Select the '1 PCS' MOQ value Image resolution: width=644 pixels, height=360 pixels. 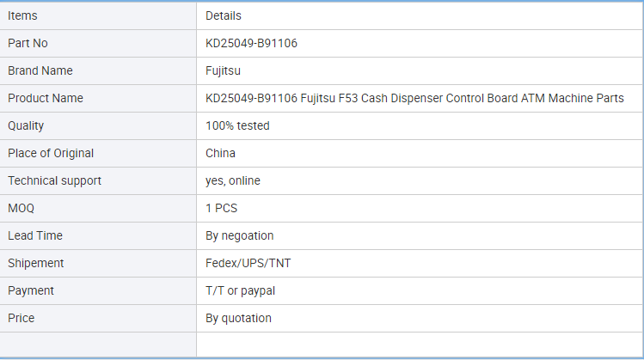(221, 208)
